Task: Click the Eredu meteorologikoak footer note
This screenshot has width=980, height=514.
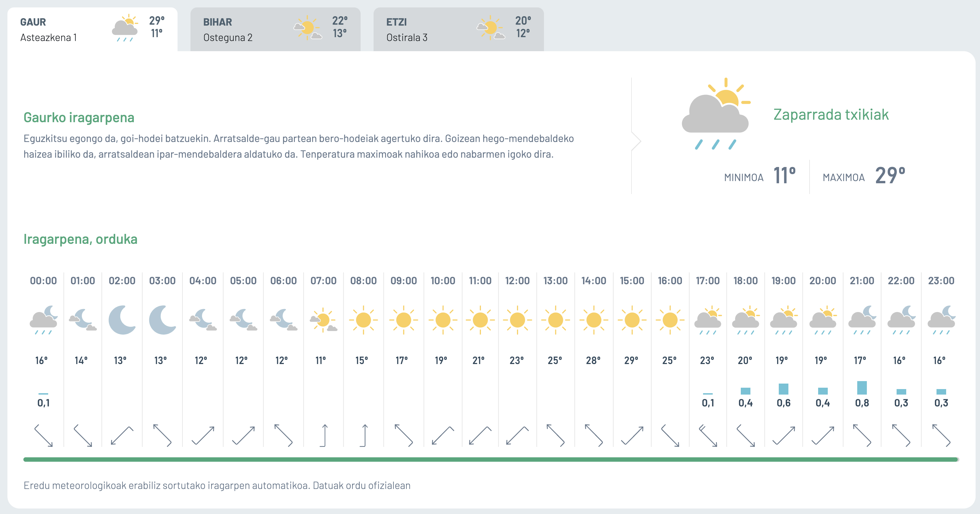Action: point(217,485)
